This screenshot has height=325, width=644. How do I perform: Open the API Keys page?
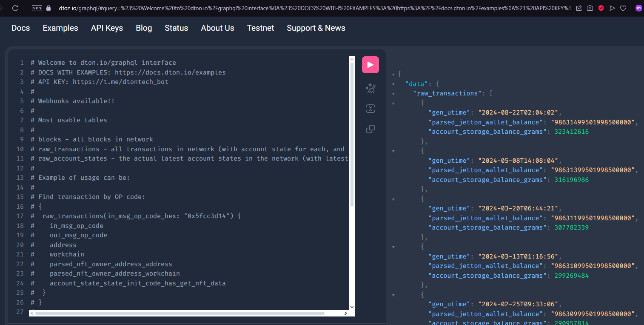(x=107, y=28)
